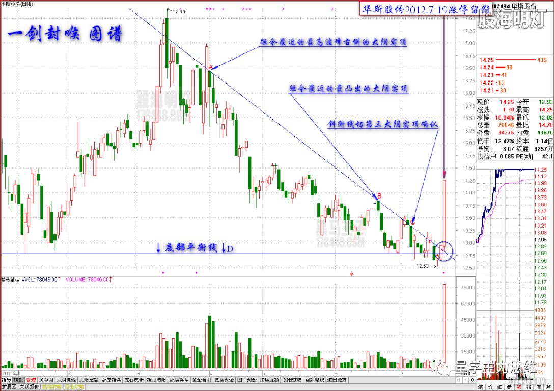Open the 九阴真经 indicator tab

pyautogui.click(x=66, y=380)
